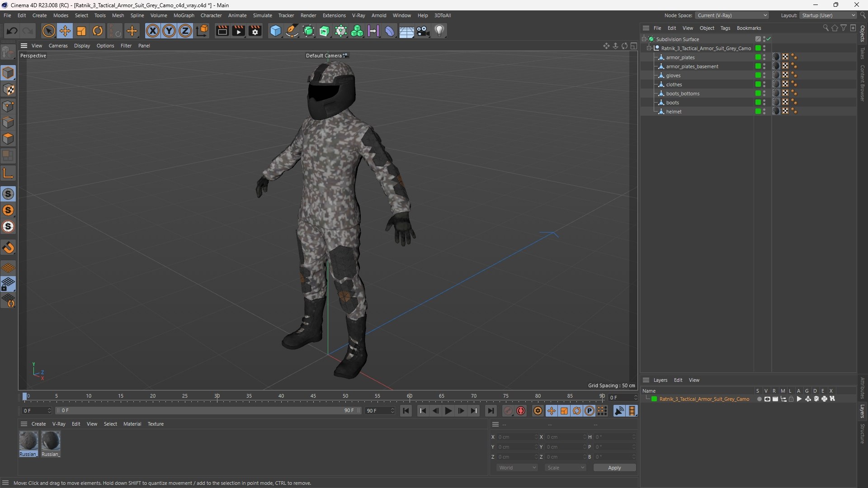The image size is (868, 488).
Task: Switch to Texture mode icon in left sidebar
Action: (x=8, y=89)
